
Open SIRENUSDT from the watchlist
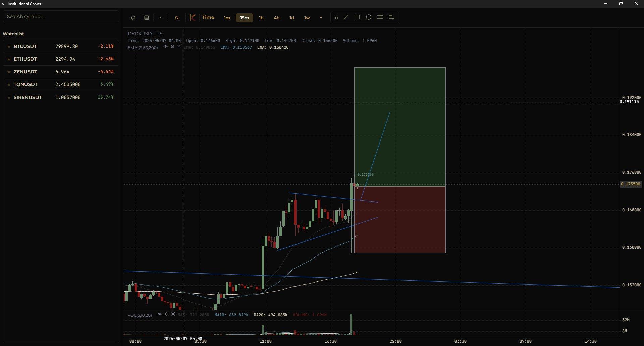[61, 97]
